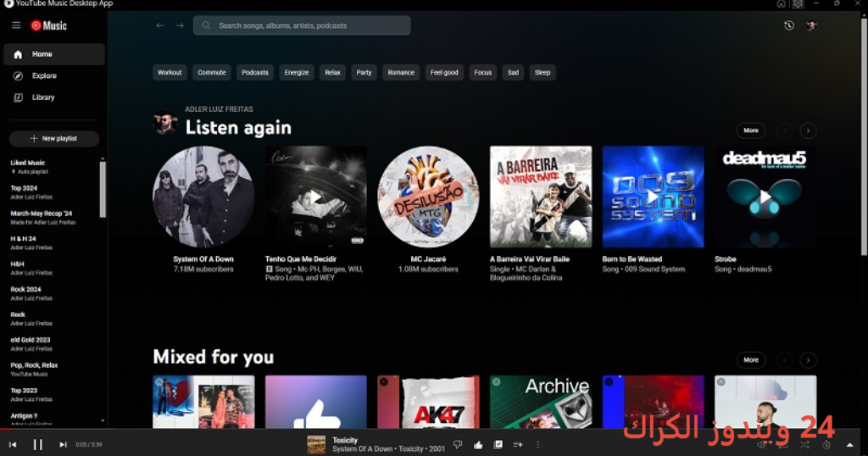
Task: Select the Commute mood chip
Action: point(211,73)
